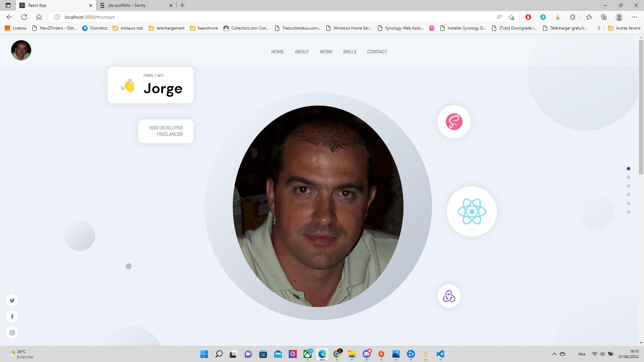This screenshot has height=362, width=644.
Task: Open the Twitter social link
Action: click(x=12, y=300)
